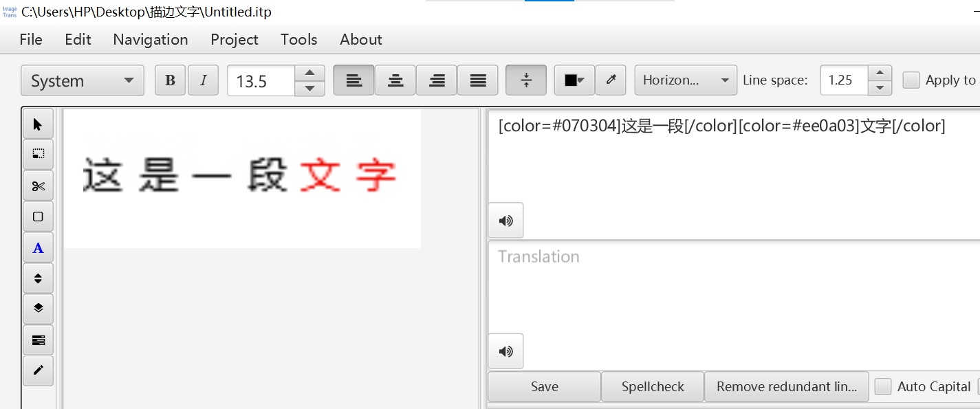This screenshot has width=980, height=409.
Task: Click the layers icon in the sidebar
Action: click(38, 309)
